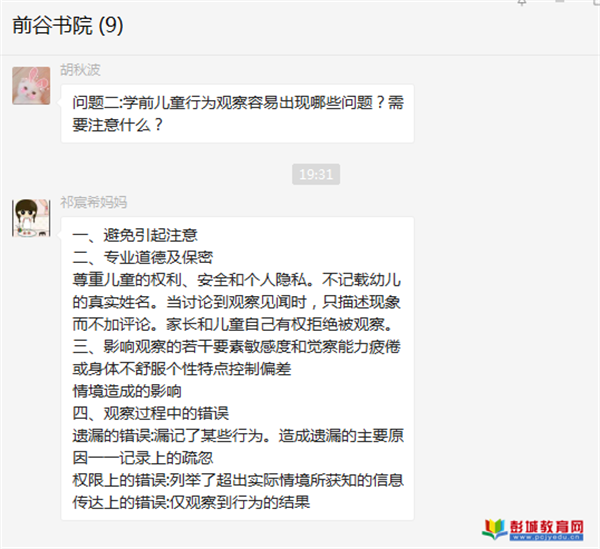Open the 前谷书院 (9) group title
The width and height of the screenshot is (600, 549).
coord(68,26)
